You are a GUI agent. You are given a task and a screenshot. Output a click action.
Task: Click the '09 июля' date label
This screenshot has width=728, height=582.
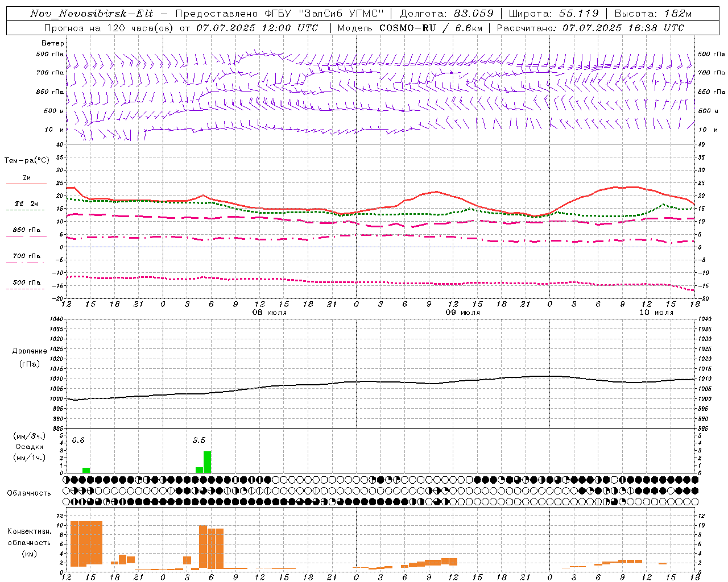pos(463,313)
